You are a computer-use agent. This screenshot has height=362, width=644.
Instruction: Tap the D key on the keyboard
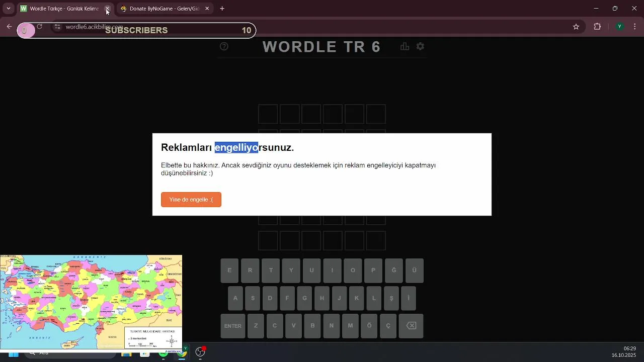click(x=270, y=298)
